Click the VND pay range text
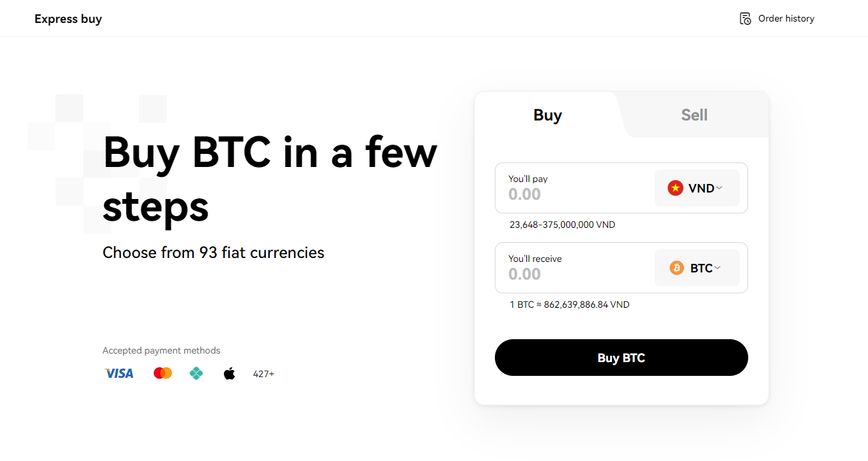The width and height of the screenshot is (868, 461). [x=562, y=225]
